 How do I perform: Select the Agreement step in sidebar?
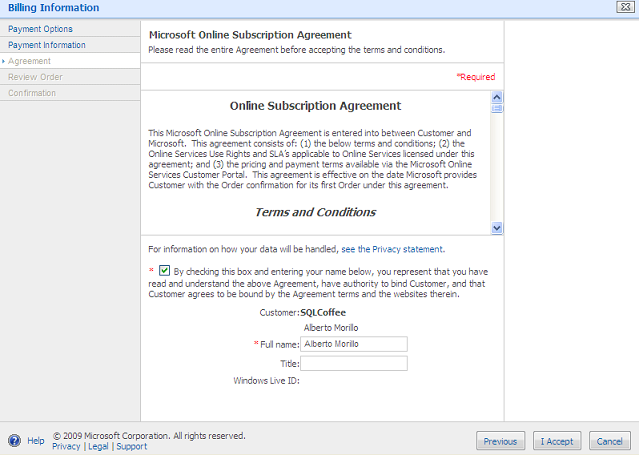click(29, 61)
